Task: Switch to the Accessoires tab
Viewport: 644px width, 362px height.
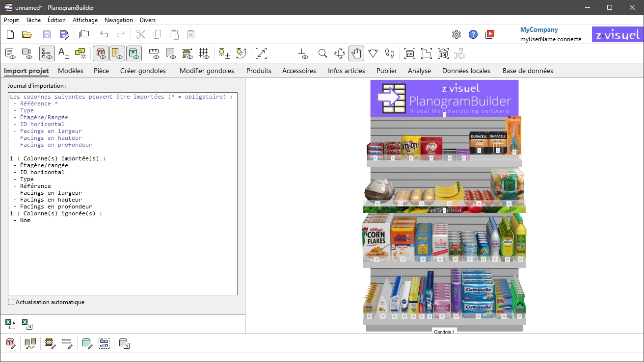Action: tap(299, 71)
